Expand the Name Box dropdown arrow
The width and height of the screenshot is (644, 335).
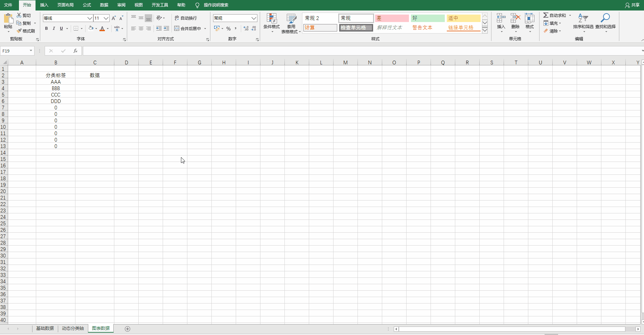[31, 51]
